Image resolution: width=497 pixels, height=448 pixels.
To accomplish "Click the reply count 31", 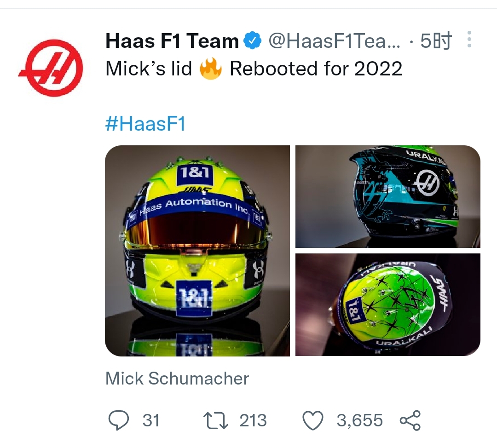I will [150, 420].
